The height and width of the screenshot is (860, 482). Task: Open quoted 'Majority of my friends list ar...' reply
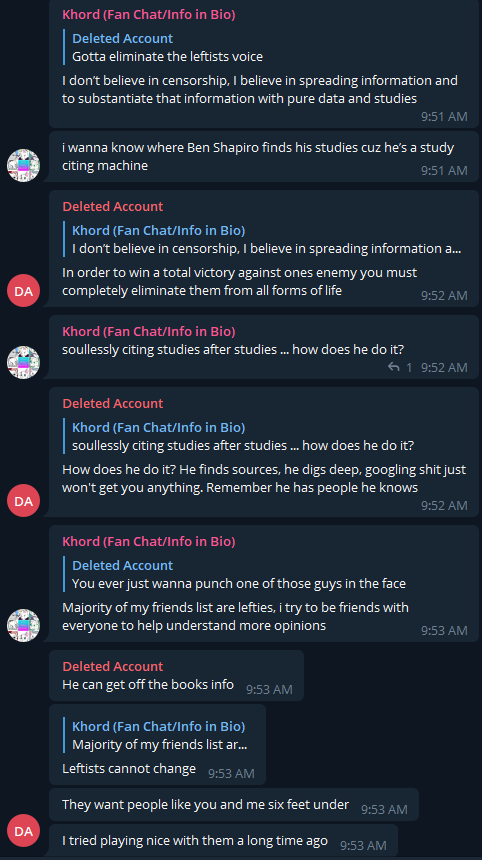point(159,735)
